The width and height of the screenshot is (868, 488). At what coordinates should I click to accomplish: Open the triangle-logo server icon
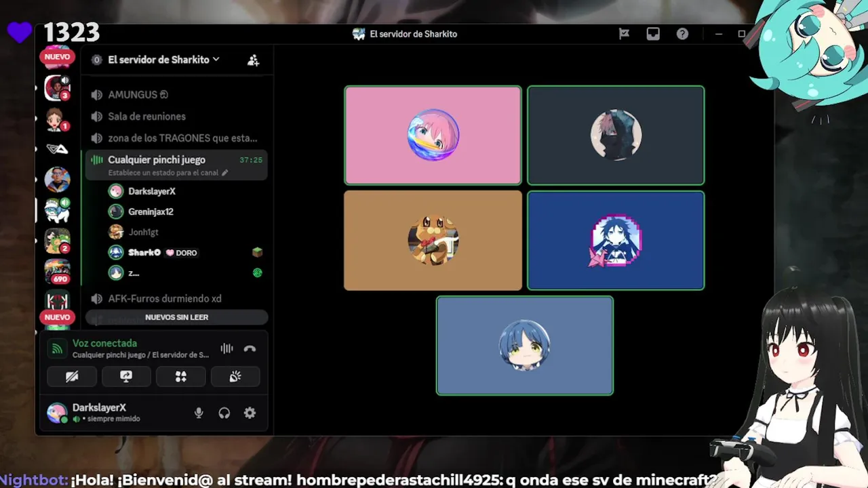(x=57, y=149)
